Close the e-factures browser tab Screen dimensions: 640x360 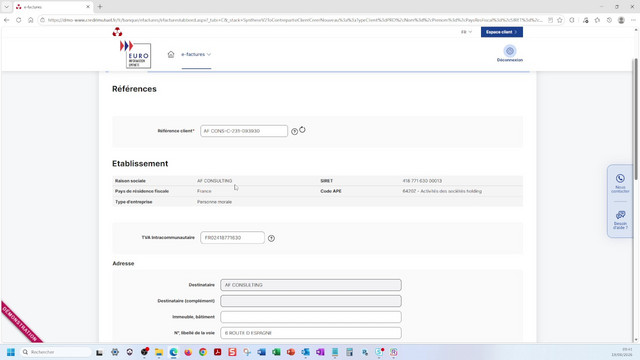point(88,7)
